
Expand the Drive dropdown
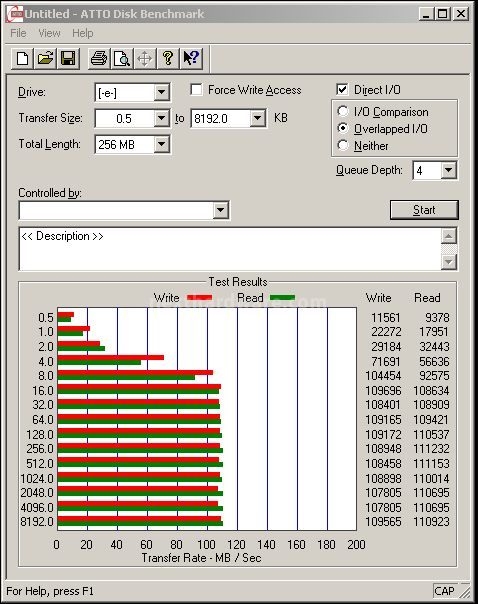pos(161,92)
